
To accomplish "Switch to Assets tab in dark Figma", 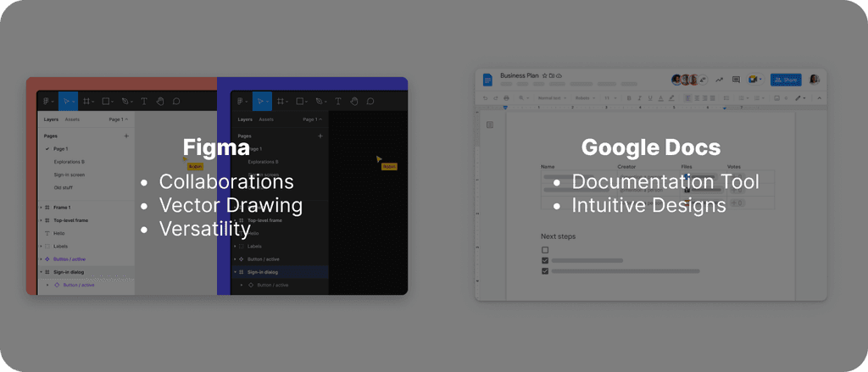I will click(266, 119).
